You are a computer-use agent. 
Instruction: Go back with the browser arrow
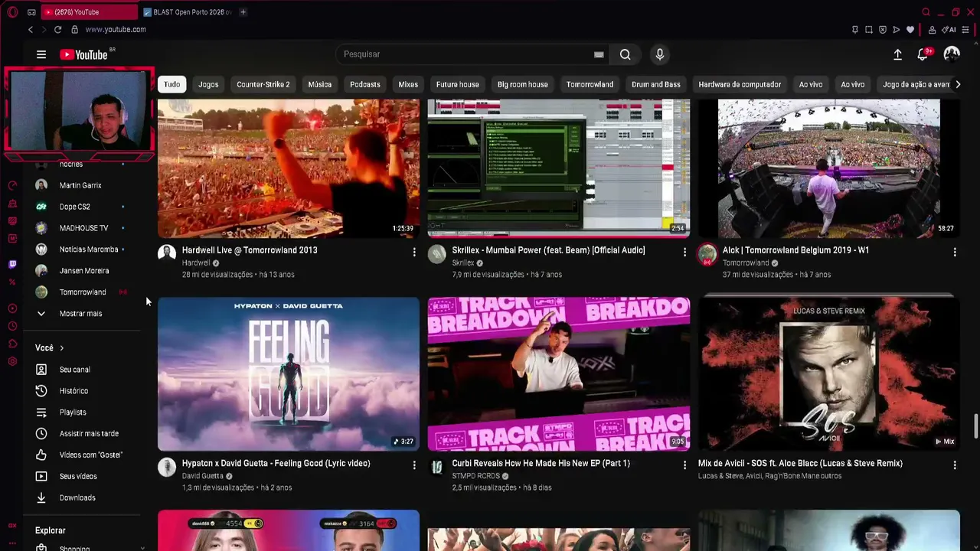(x=31, y=30)
